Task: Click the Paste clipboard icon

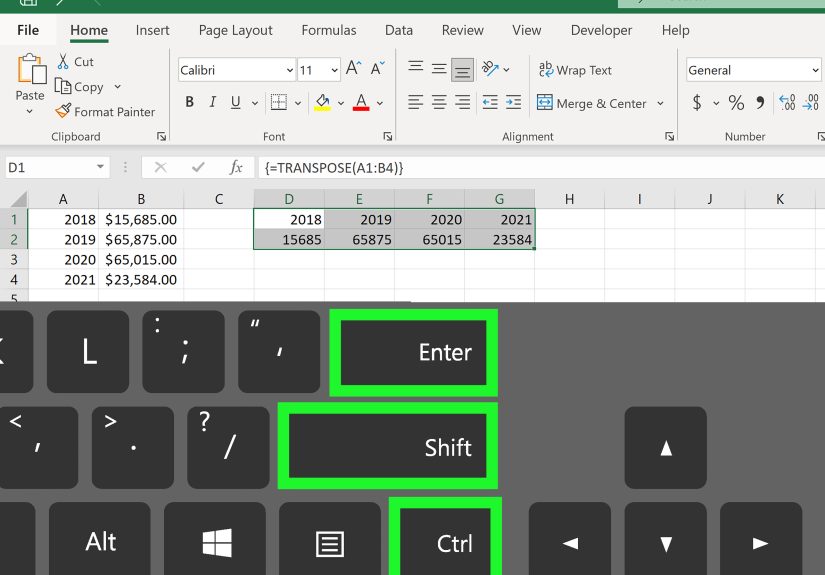Action: pos(32,69)
